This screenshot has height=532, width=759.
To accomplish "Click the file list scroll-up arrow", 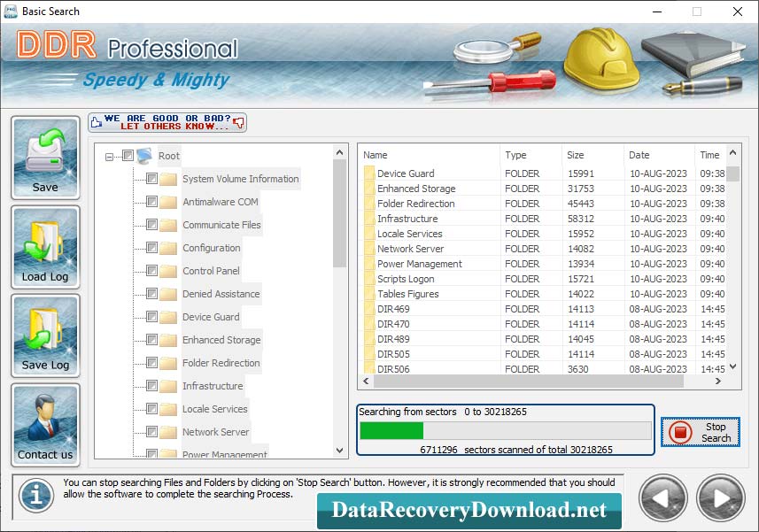I will pos(732,153).
